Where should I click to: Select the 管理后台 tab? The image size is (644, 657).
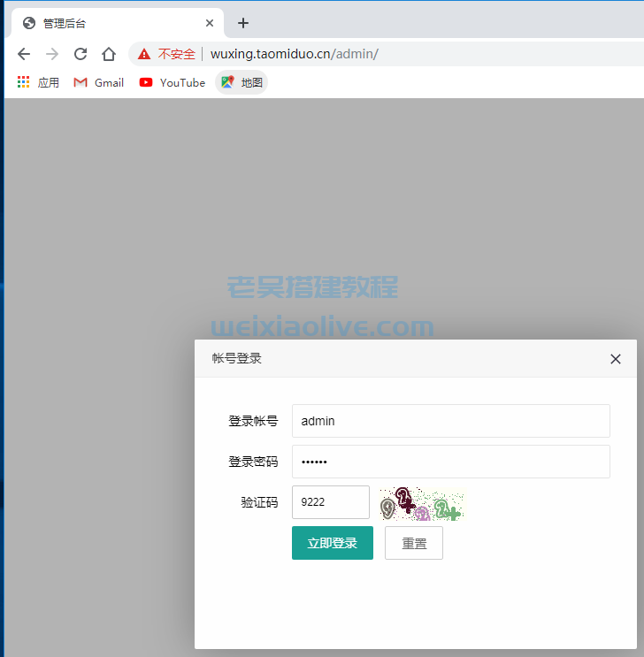(x=118, y=23)
